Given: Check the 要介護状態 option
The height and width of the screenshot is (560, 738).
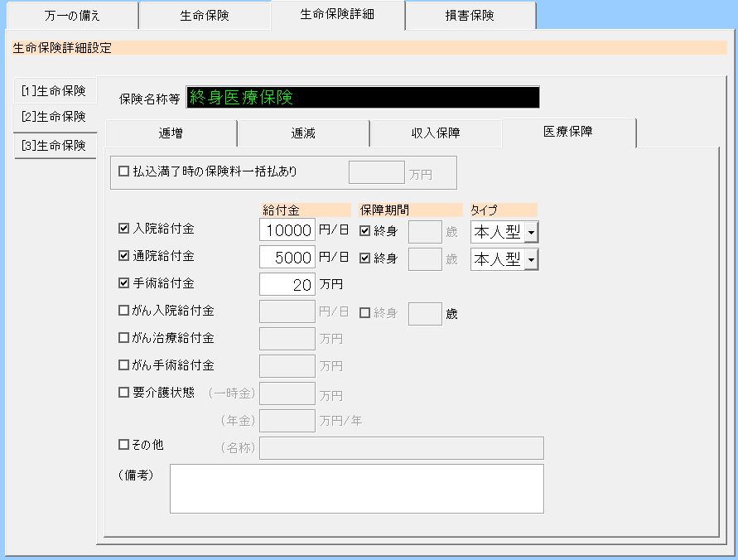Looking at the screenshot, I should click(124, 392).
